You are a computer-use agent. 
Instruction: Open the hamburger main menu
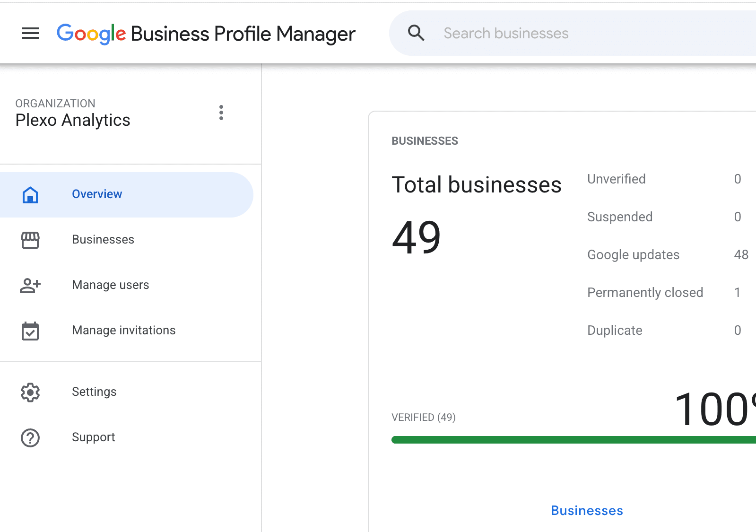30,34
